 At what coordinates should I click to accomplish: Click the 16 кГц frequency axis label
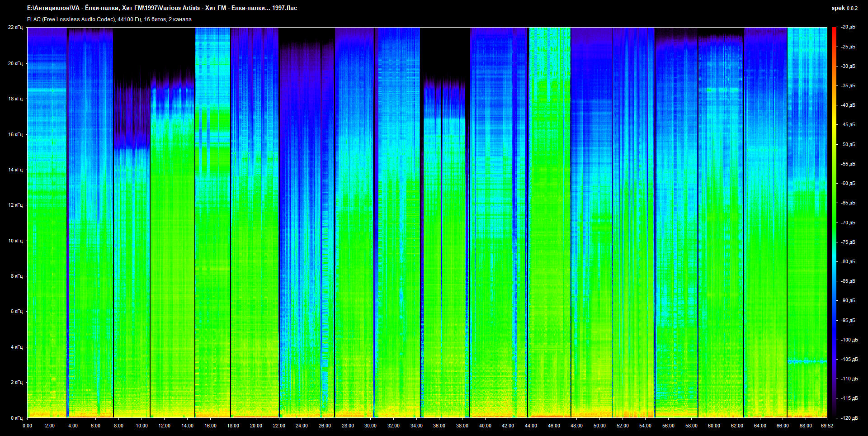(15, 134)
